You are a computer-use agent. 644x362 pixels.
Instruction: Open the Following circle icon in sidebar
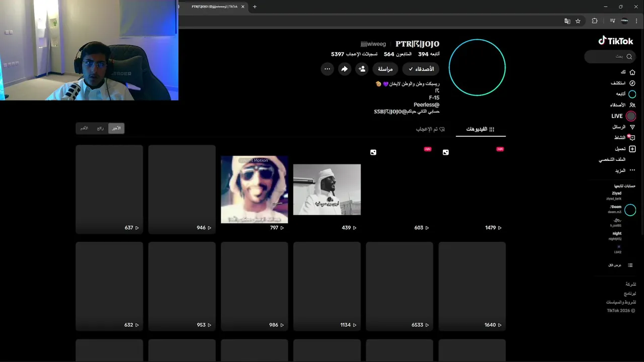tap(632, 94)
